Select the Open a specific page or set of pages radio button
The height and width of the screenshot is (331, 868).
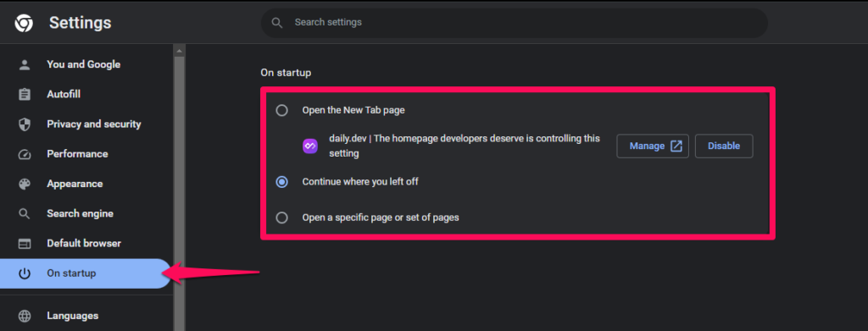click(281, 218)
